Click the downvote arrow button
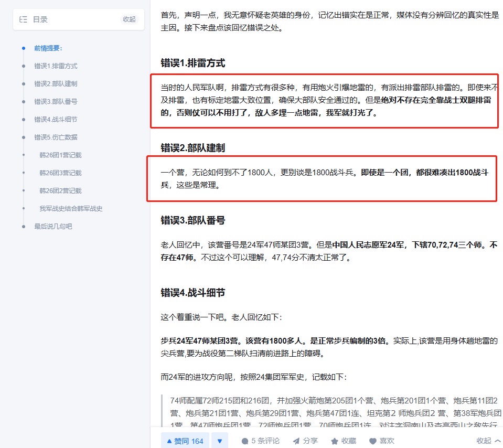Screen dimensions: 503x448 pos(220,441)
